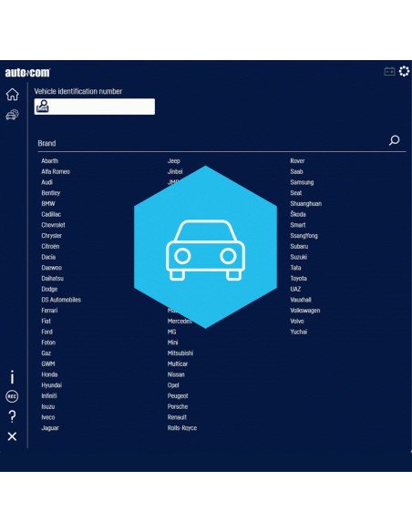Image resolution: width=412 pixels, height=532 pixels.
Task: Choose Toyota brand
Action: pyautogui.click(x=298, y=279)
